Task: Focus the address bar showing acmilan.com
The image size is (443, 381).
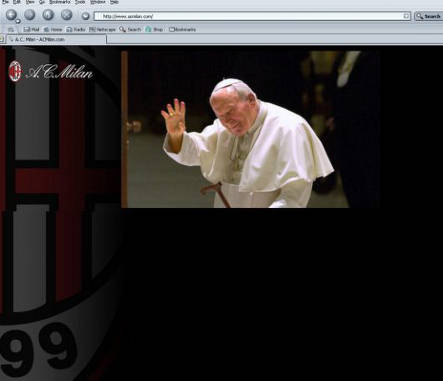Action: tap(252, 16)
